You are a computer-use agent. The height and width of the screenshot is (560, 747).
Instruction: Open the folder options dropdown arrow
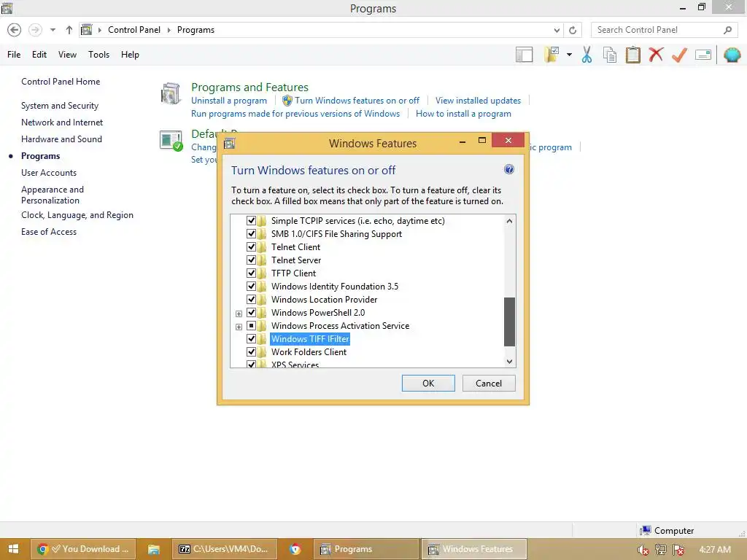pos(569,55)
